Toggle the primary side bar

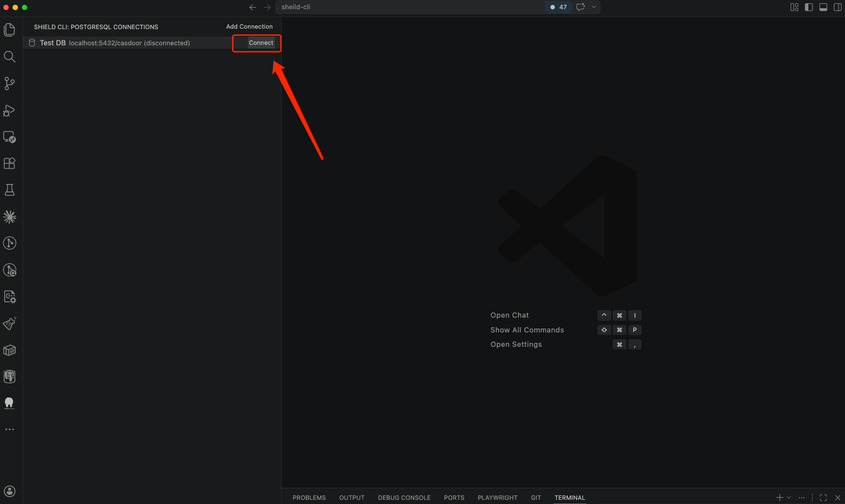point(808,7)
